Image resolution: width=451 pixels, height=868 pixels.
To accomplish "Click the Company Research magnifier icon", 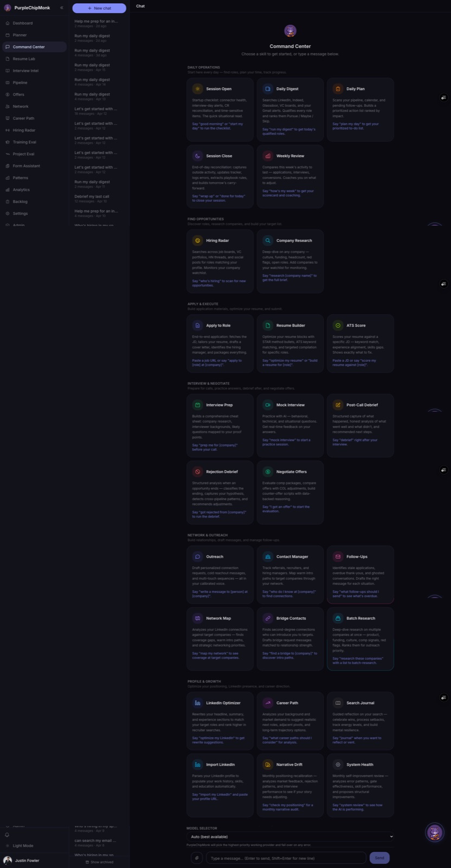I will pos(268,240).
